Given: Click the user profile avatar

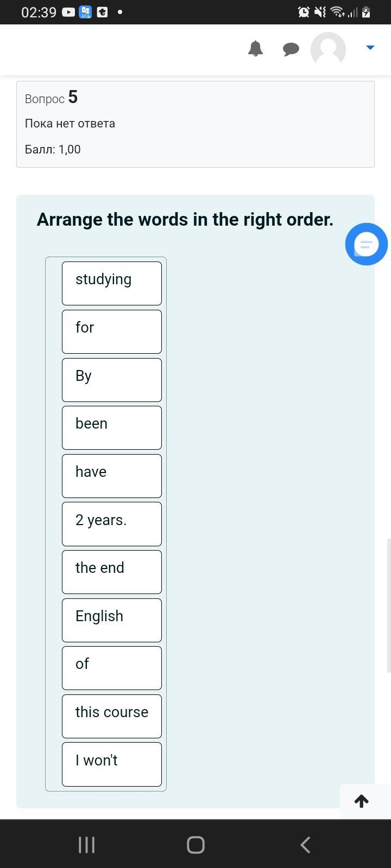Looking at the screenshot, I should 328,49.
